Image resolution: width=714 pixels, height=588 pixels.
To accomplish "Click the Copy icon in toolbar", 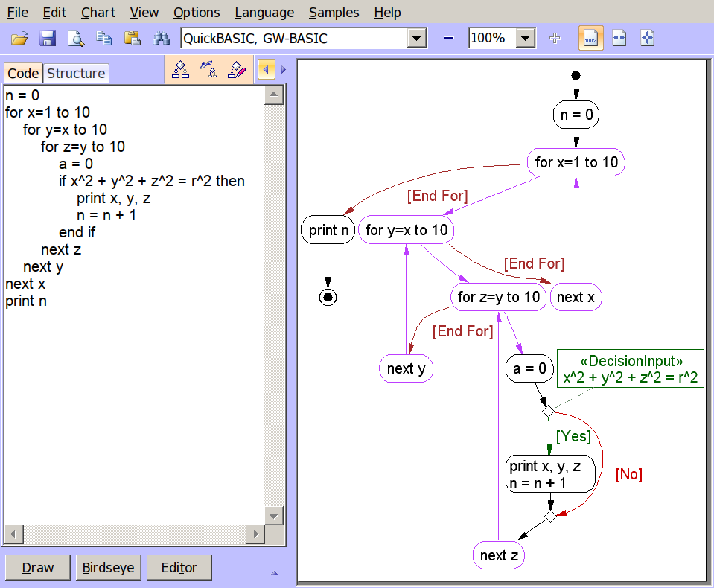I will (x=104, y=39).
